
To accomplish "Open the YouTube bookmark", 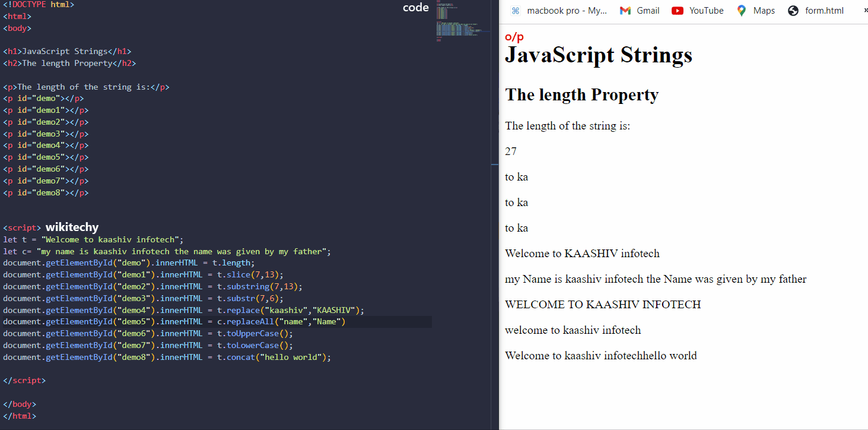I will [697, 10].
